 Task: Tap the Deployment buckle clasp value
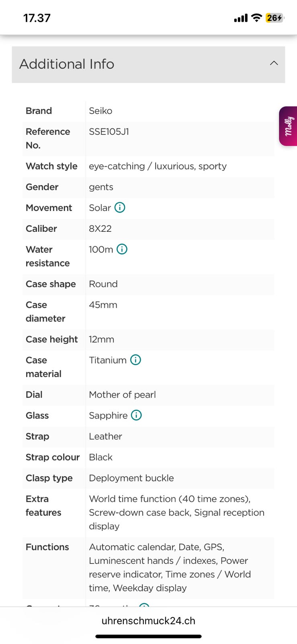131,478
